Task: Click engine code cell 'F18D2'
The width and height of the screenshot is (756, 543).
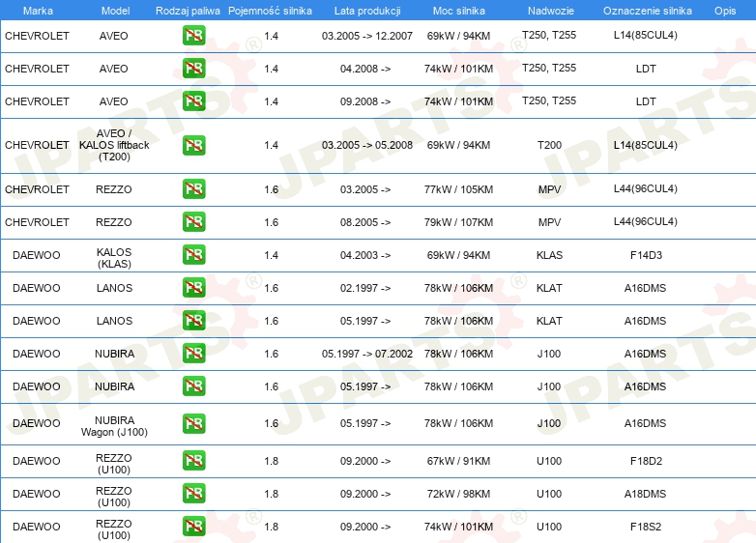Action: pyautogui.click(x=646, y=461)
